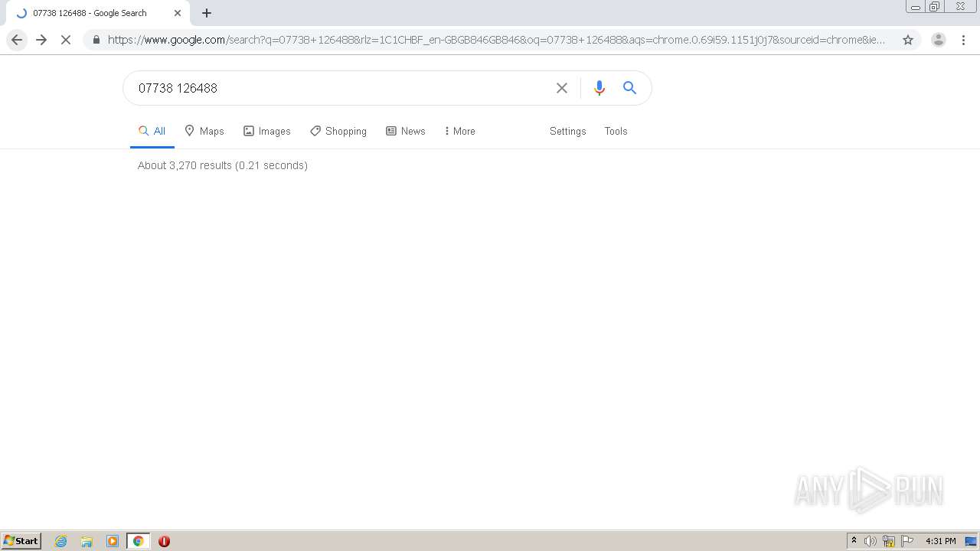This screenshot has height=551, width=980.
Task: Clear the search box with the X
Action: coord(562,88)
